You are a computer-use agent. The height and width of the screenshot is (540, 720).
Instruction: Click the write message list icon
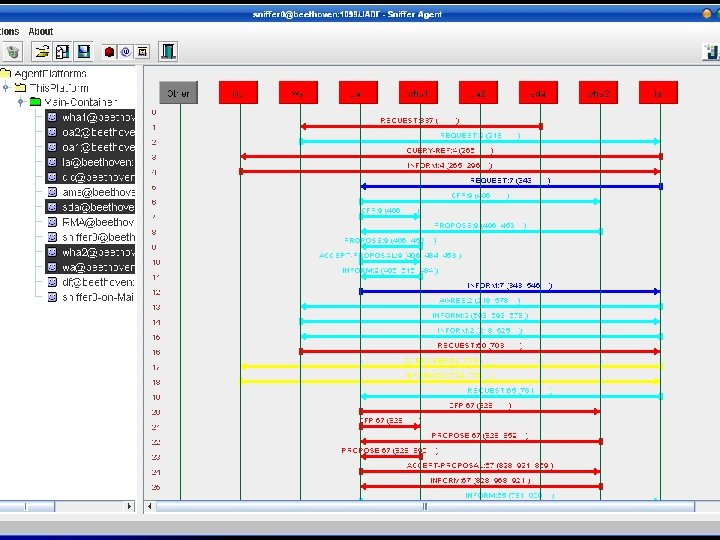63,51
